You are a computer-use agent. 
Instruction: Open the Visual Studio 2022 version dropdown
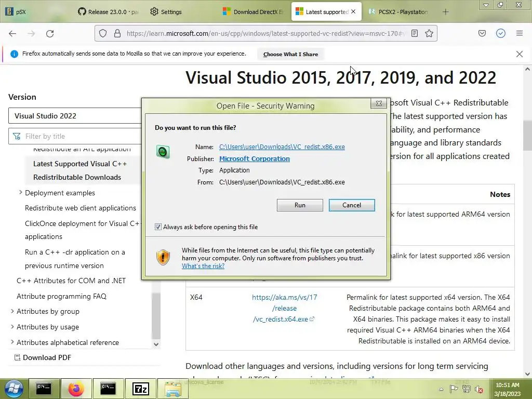coord(75,116)
